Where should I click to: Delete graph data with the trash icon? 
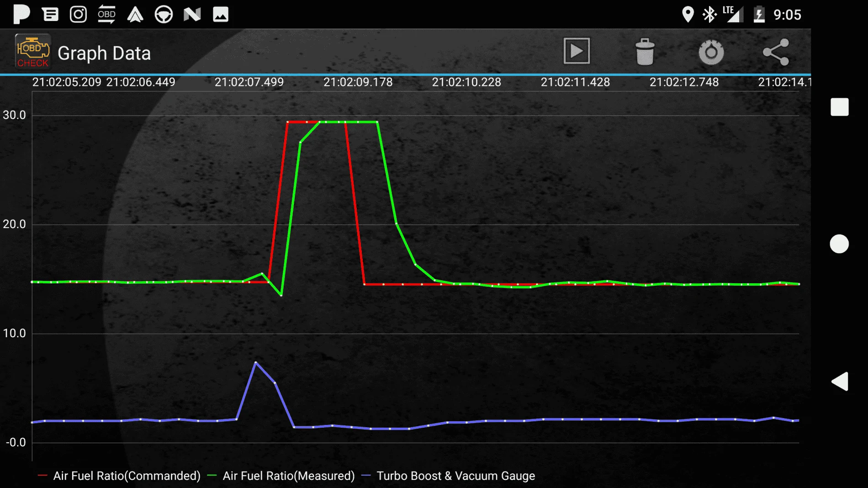point(645,52)
